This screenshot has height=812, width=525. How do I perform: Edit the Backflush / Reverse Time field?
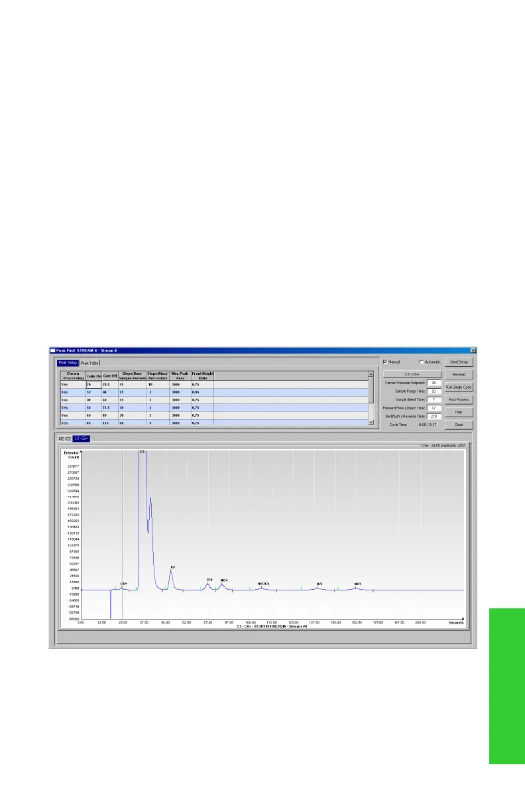pyautogui.click(x=434, y=416)
